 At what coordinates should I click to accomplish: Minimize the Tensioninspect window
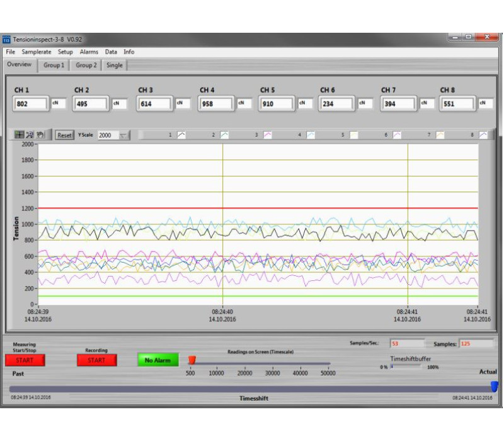click(x=455, y=37)
